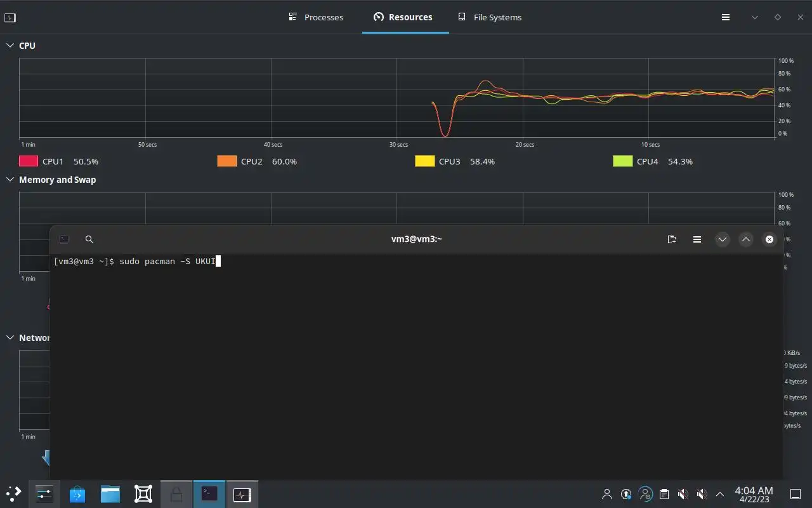Open the File Systems tab
The height and width of the screenshot is (508, 812).
coord(490,17)
